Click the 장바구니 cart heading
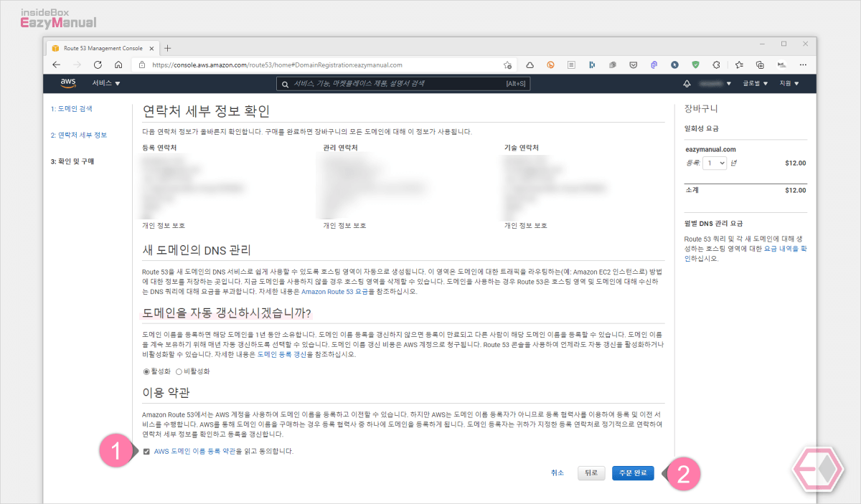 702,110
